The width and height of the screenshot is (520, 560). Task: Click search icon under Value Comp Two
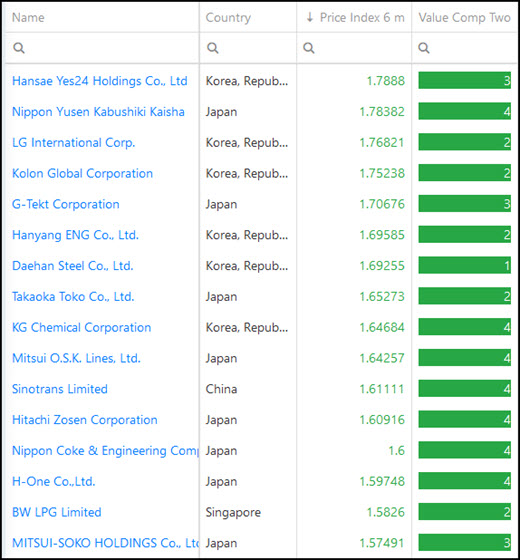coord(424,48)
